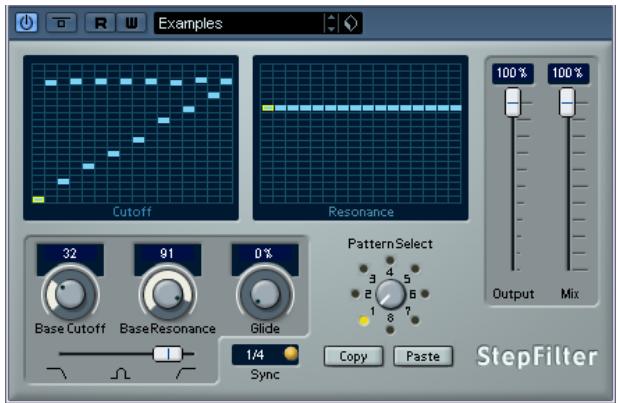
Task: Click the Base Cutoff knob
Action: click(x=70, y=294)
